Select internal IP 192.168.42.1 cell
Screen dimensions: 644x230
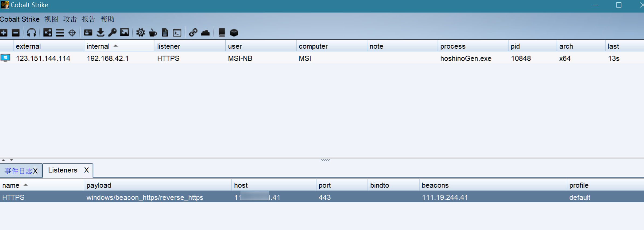(x=108, y=58)
